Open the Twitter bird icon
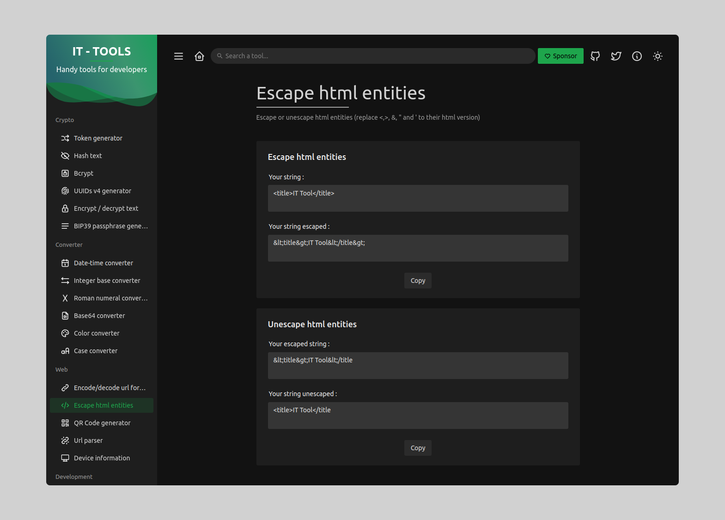 616,56
